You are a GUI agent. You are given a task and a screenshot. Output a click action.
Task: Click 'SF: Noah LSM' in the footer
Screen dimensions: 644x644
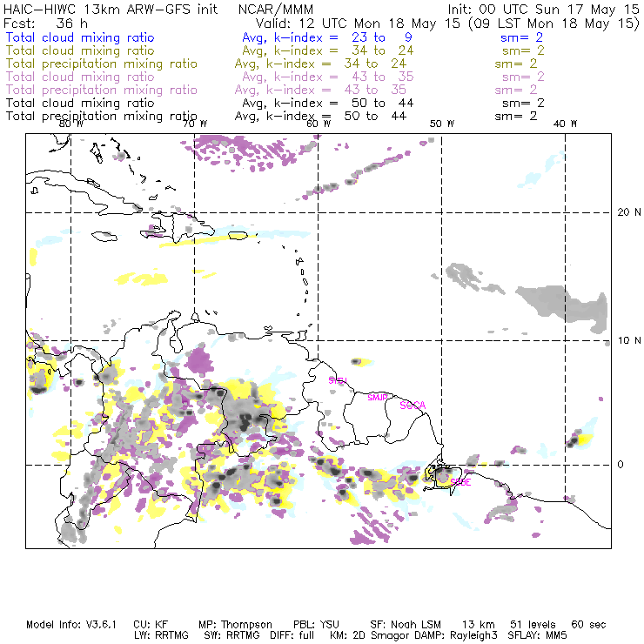click(x=406, y=625)
